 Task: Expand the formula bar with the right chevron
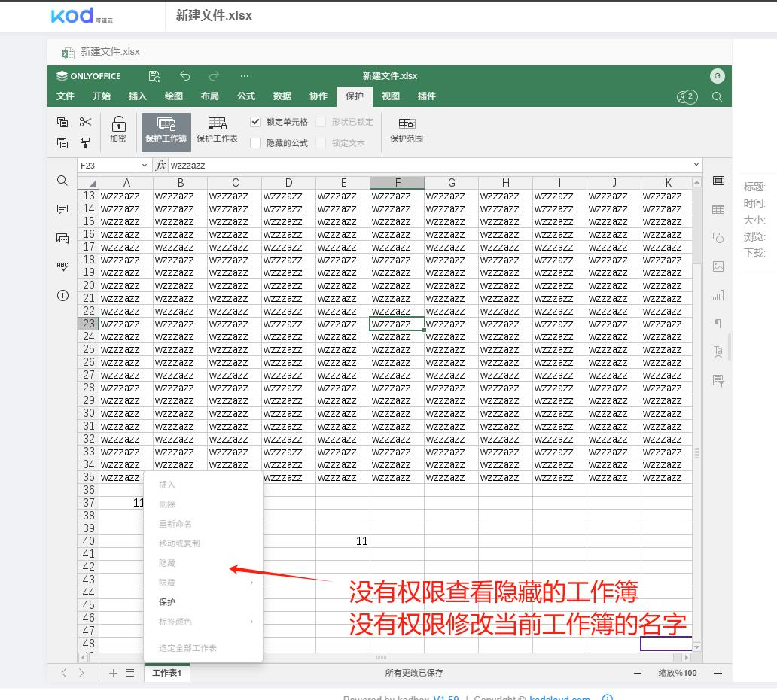point(696,165)
